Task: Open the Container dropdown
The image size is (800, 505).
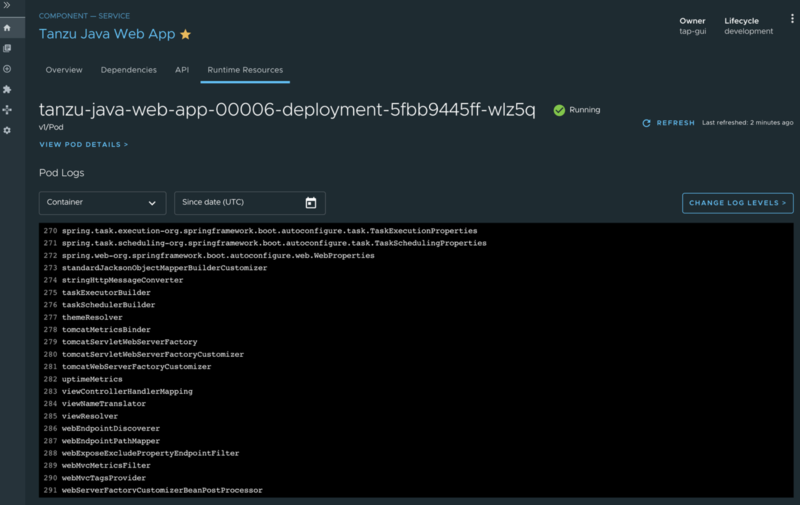Action: pos(102,203)
